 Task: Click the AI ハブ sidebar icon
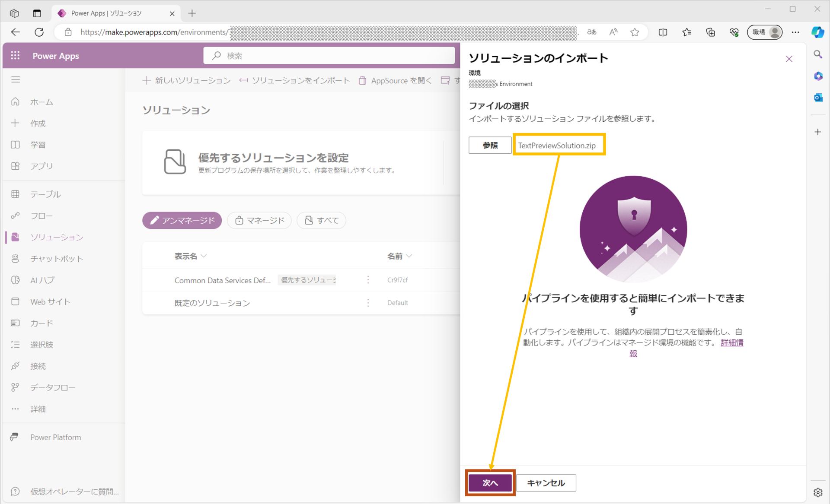click(15, 280)
